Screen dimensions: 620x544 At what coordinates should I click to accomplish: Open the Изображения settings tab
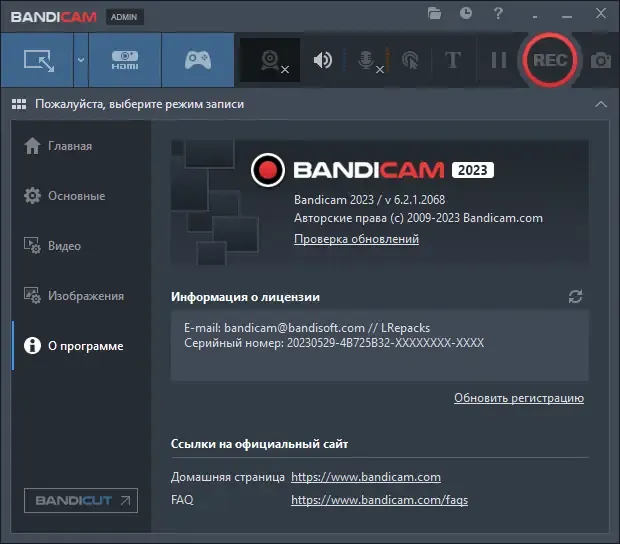tap(81, 296)
